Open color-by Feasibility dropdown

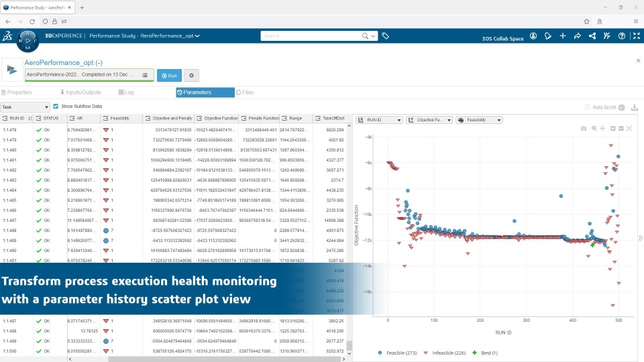479,120
